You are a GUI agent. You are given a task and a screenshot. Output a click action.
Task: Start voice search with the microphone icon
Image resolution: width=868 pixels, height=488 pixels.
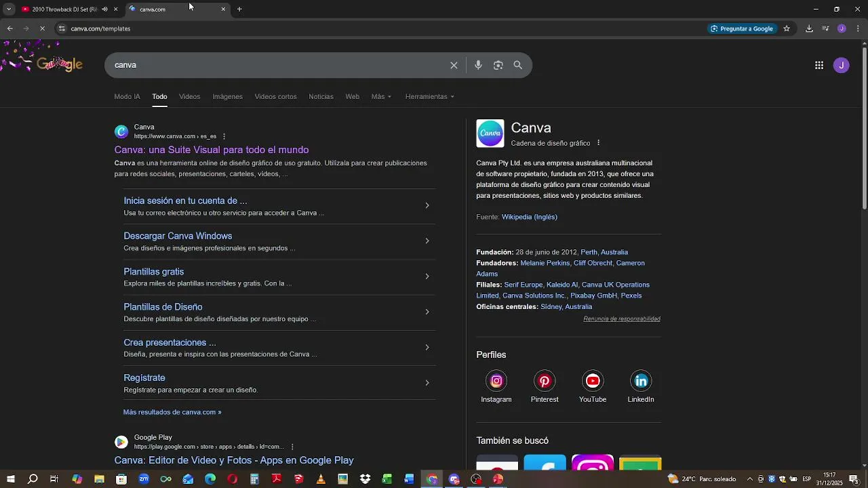pyautogui.click(x=478, y=65)
